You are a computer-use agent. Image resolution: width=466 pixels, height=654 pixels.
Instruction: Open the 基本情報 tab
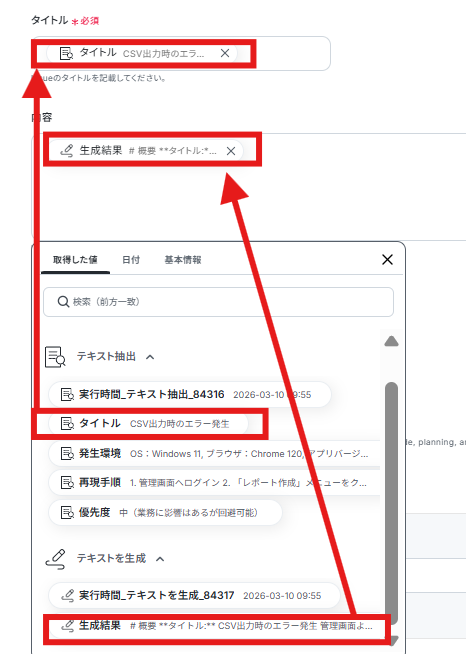[x=183, y=260]
